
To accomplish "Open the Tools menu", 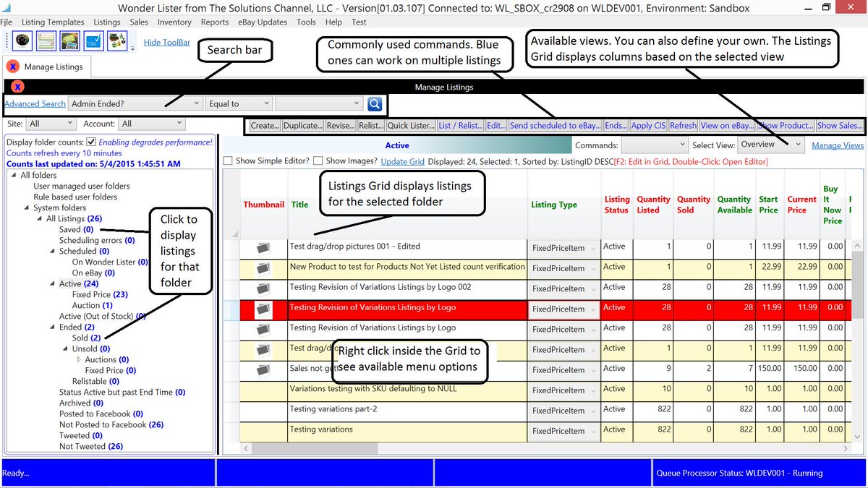I will click(x=307, y=22).
